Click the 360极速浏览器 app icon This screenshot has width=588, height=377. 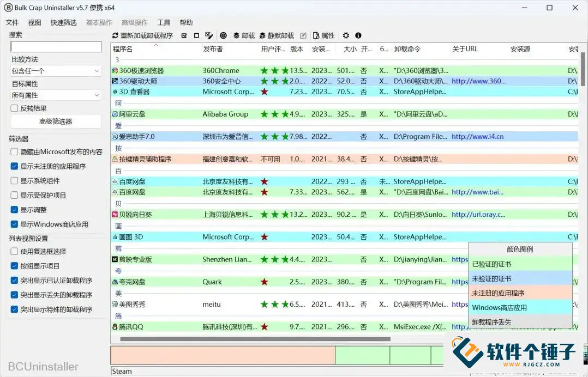point(115,70)
